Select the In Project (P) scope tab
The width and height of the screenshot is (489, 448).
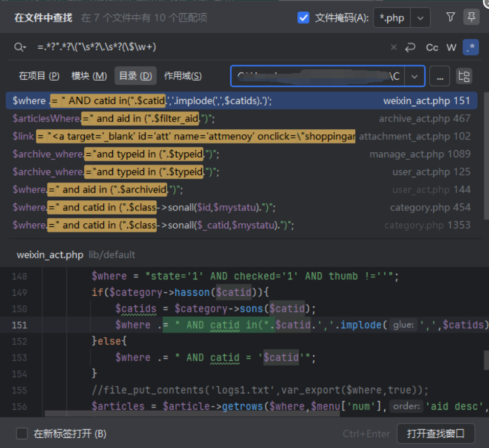[x=39, y=76]
